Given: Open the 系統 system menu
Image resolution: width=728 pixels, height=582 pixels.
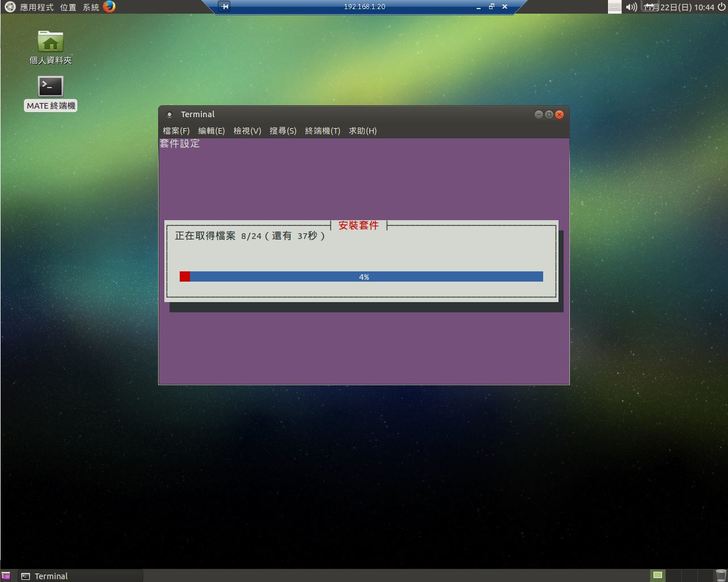Looking at the screenshot, I should pos(90,7).
